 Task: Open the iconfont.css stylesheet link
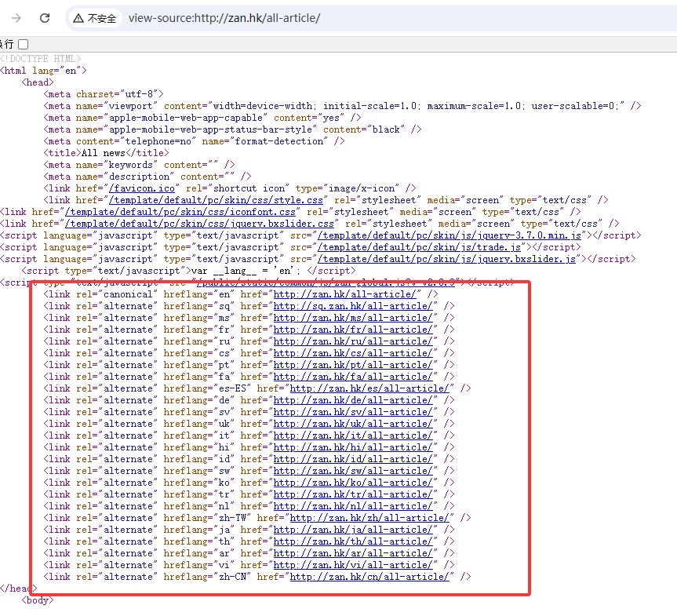(180, 212)
